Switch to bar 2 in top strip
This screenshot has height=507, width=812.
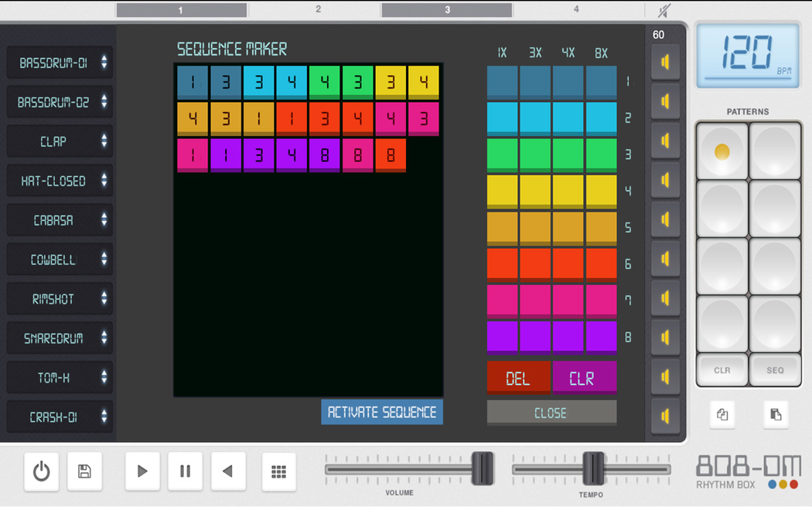[318, 10]
